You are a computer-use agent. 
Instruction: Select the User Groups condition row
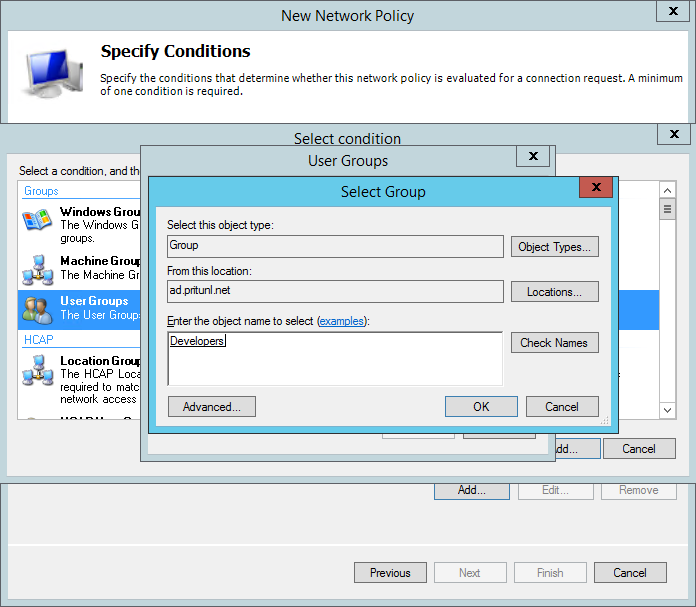(79, 309)
